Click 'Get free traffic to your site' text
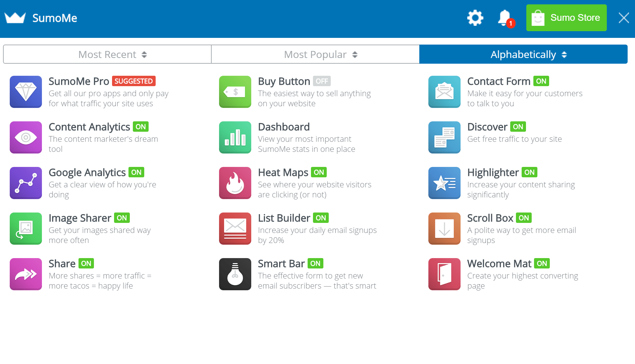Screen dimensions: 635x364 point(515,139)
